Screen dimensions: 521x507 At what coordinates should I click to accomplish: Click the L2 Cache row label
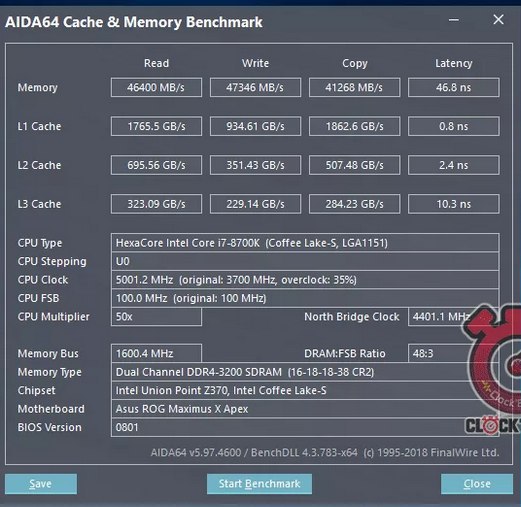tap(39, 165)
